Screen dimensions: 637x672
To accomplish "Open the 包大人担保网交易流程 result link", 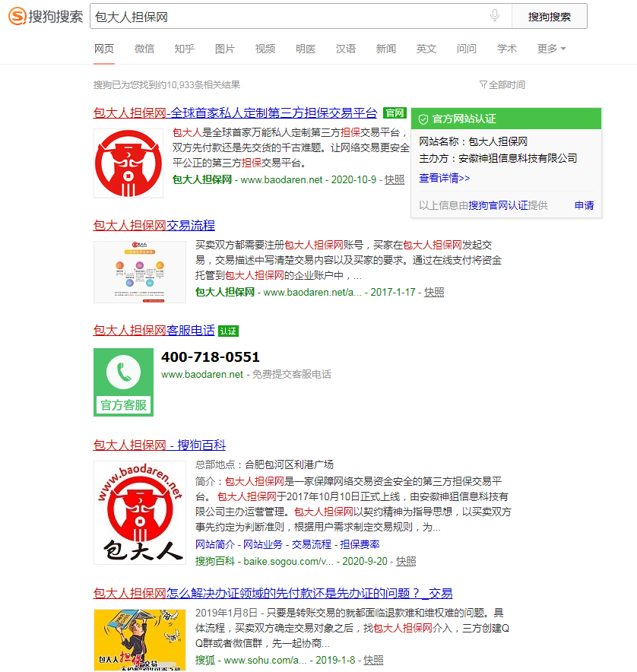I will (x=154, y=225).
